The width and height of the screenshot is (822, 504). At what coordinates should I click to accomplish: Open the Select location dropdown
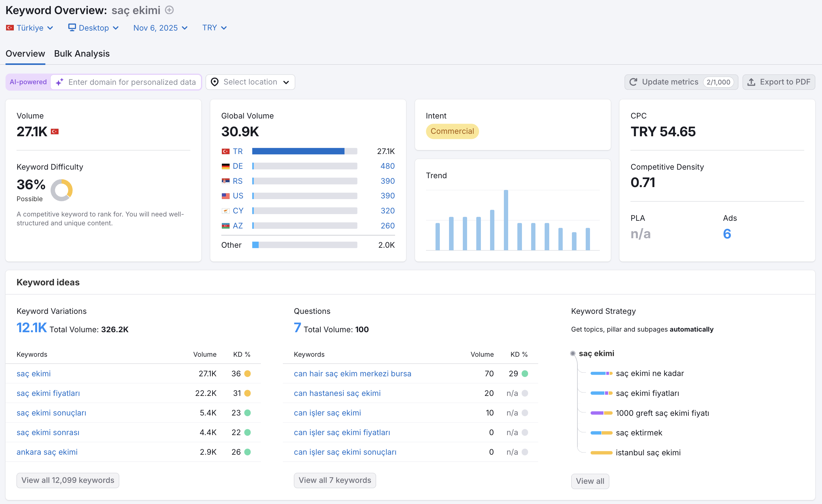pyautogui.click(x=250, y=82)
